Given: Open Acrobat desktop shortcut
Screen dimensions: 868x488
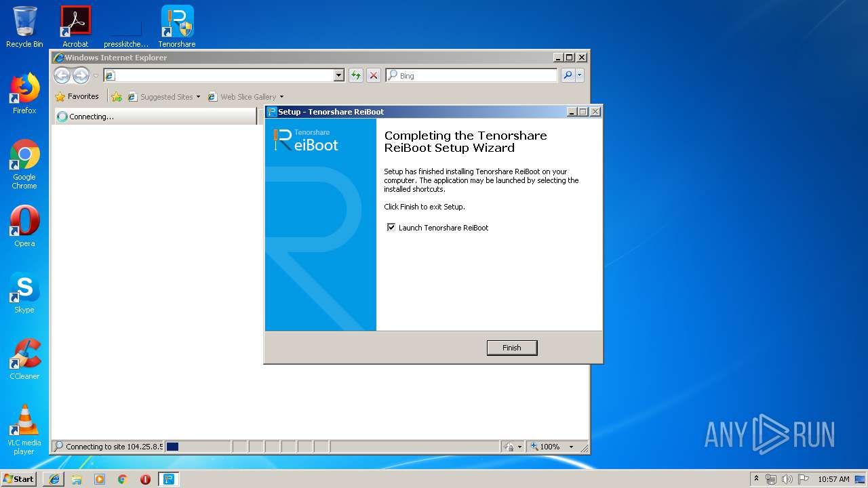Looking at the screenshot, I should (x=75, y=27).
